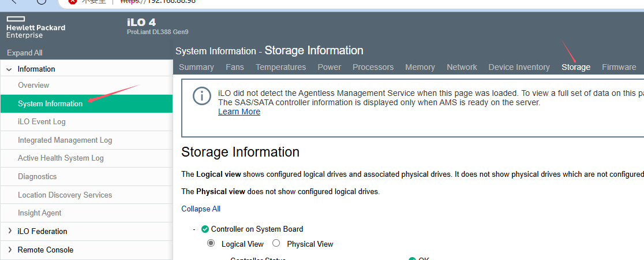This screenshot has width=644, height=260.
Task: Click the insecure connection warning icon
Action: 72,2
